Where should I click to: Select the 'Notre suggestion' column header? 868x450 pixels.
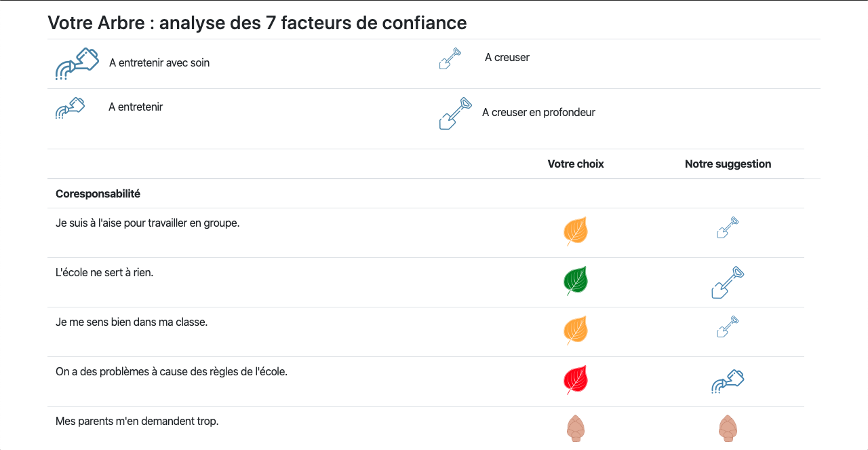pyautogui.click(x=728, y=164)
